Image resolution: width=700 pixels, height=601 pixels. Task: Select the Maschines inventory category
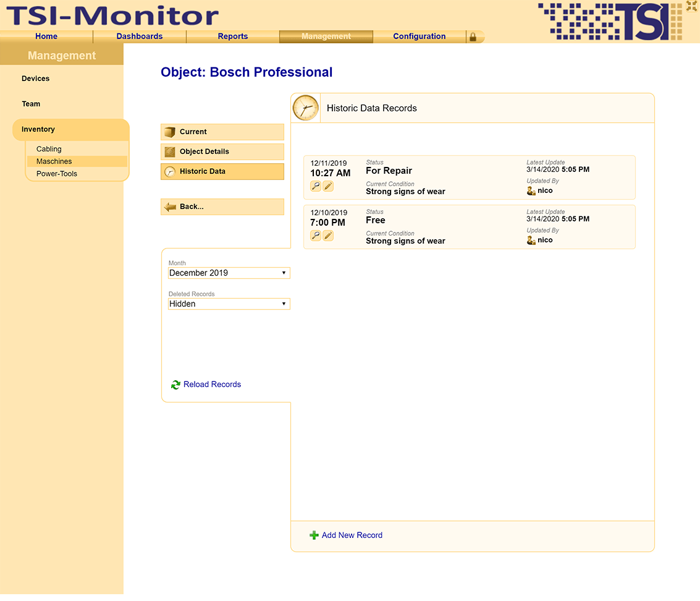[x=77, y=161]
